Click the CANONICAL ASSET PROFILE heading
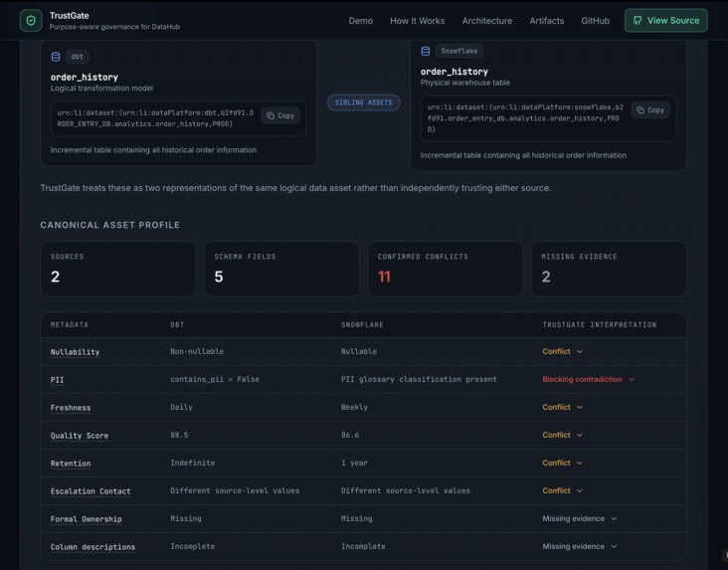This screenshot has width=728, height=570. pyautogui.click(x=110, y=225)
